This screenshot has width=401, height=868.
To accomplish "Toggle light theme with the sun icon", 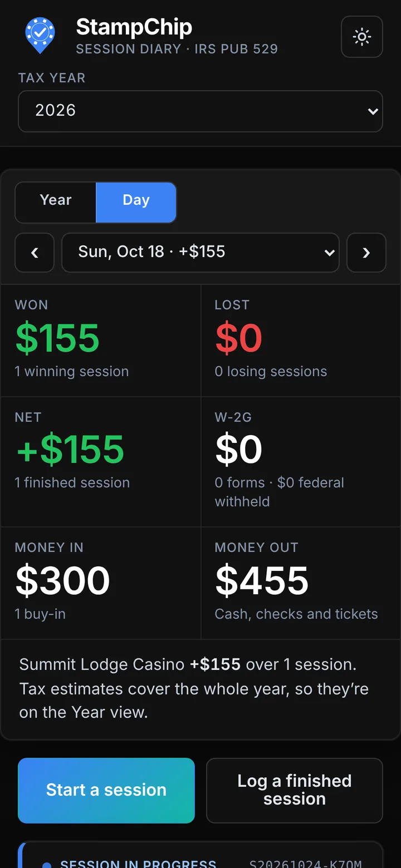I will [x=362, y=37].
